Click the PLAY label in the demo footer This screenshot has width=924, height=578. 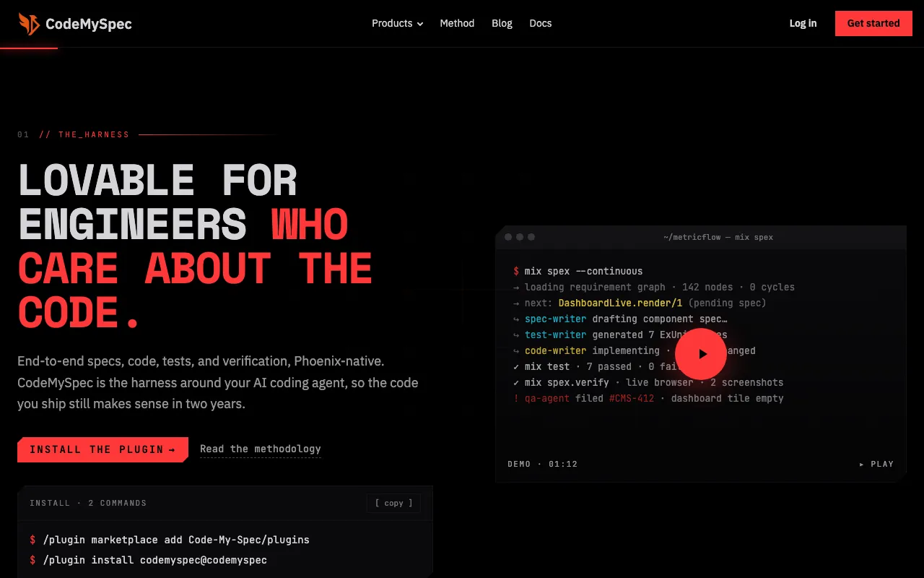tap(876, 464)
